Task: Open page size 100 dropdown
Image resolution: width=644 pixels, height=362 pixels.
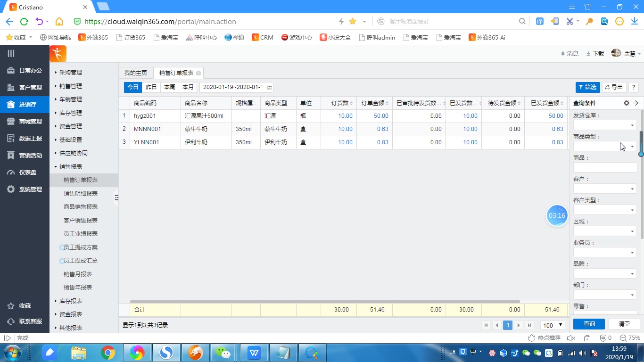Action: (553, 325)
